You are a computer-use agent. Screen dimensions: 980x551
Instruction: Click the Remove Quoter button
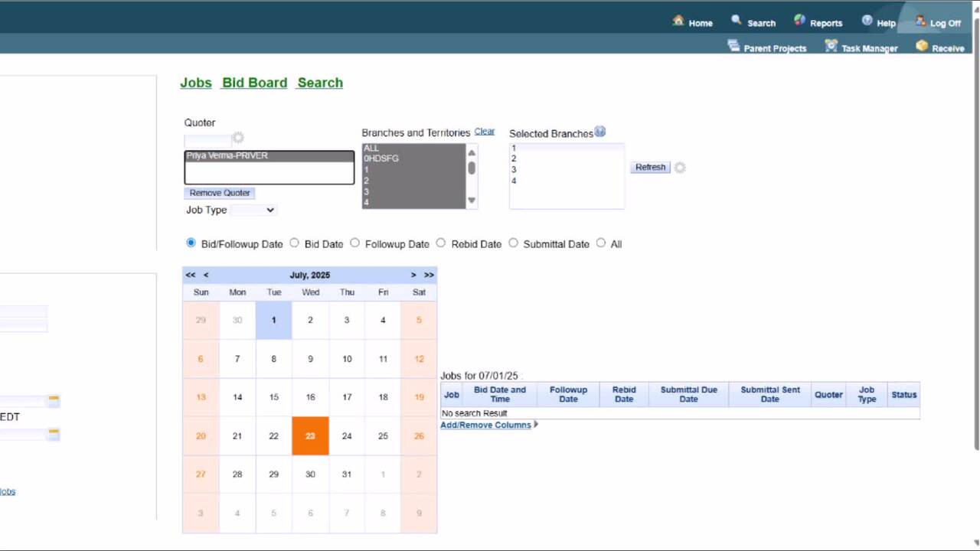click(220, 193)
